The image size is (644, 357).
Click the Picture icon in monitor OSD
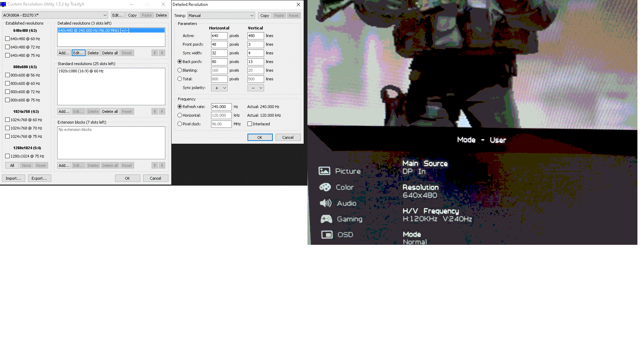pos(324,171)
